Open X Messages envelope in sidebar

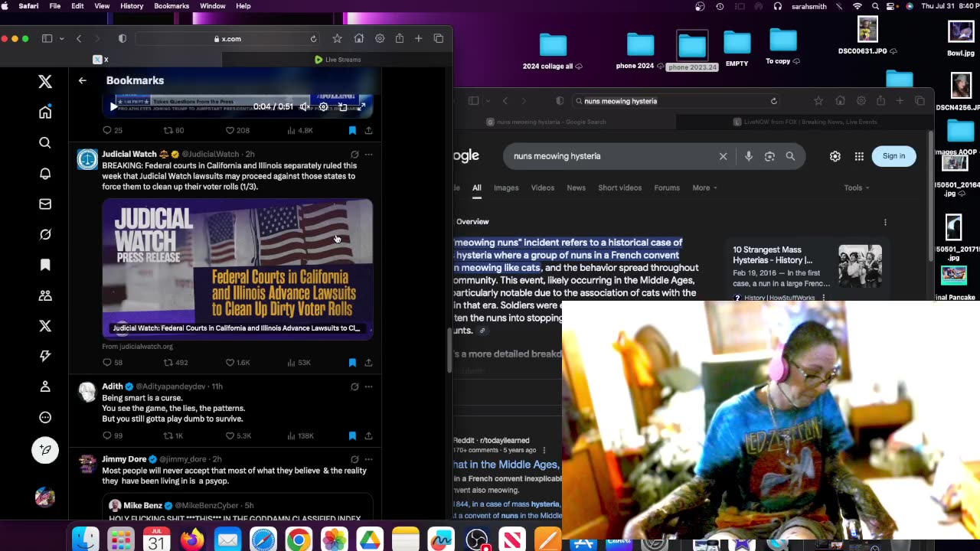(x=45, y=204)
